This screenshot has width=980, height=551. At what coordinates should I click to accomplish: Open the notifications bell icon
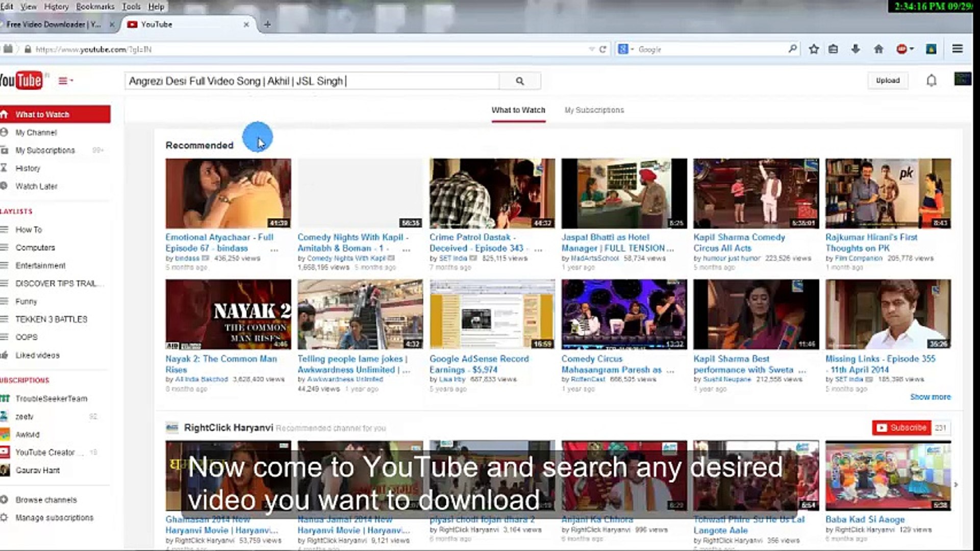click(x=931, y=80)
